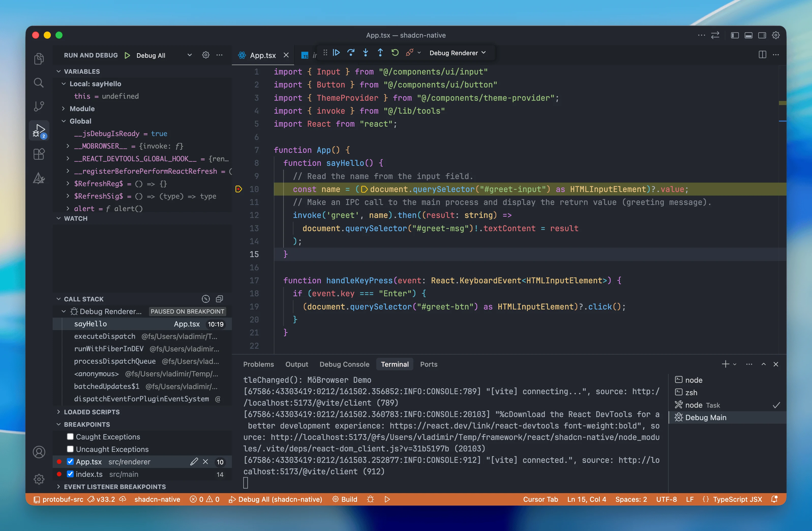
Task: Switch to the Problems tab
Action: [x=259, y=364]
